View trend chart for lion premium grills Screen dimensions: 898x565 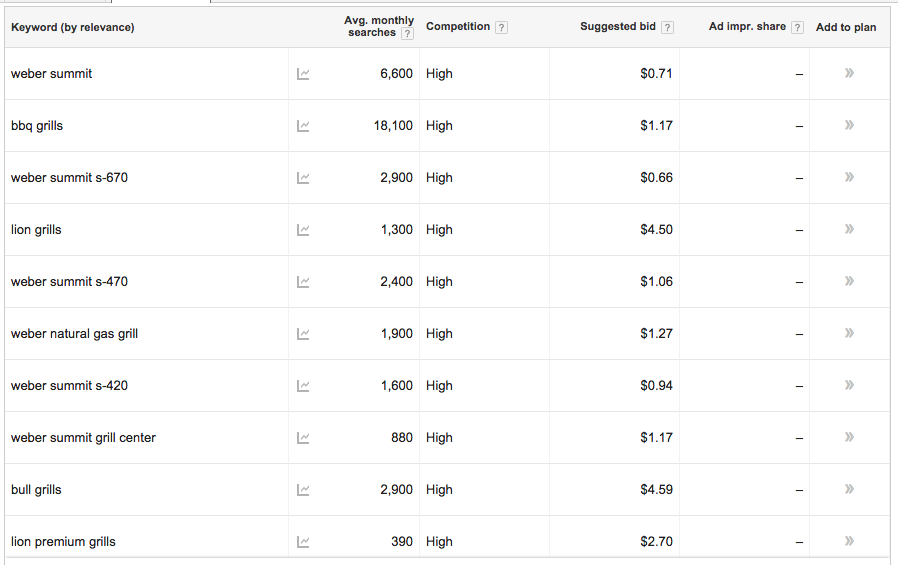(303, 542)
